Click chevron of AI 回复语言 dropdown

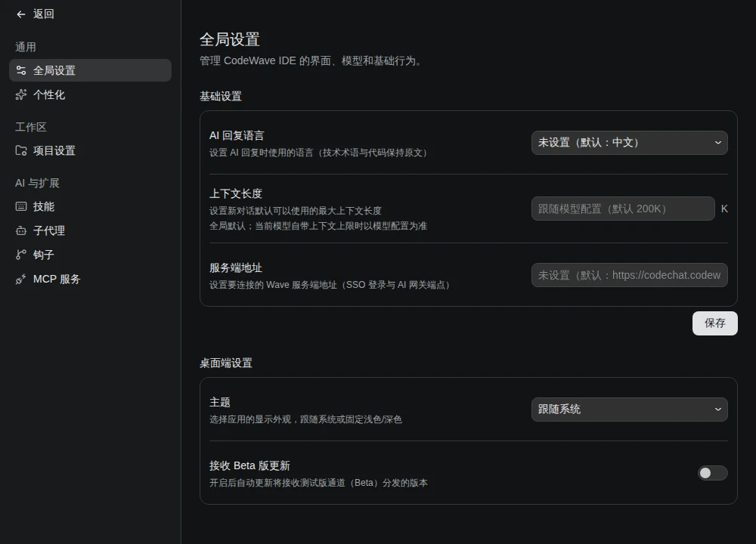click(x=717, y=143)
